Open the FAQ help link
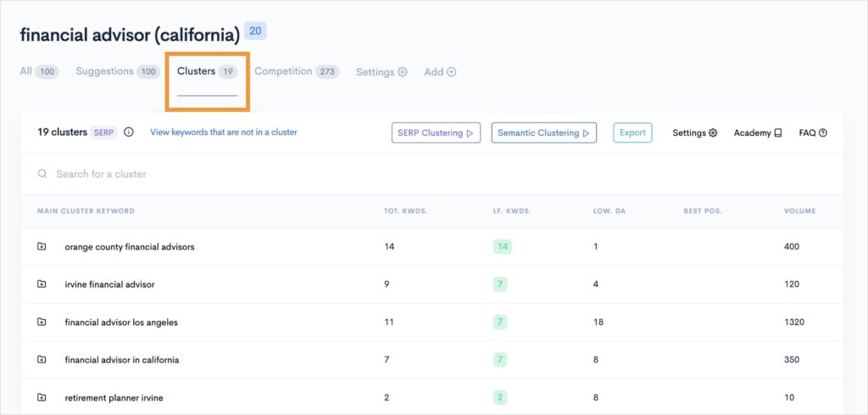This screenshot has height=415, width=868. click(813, 133)
